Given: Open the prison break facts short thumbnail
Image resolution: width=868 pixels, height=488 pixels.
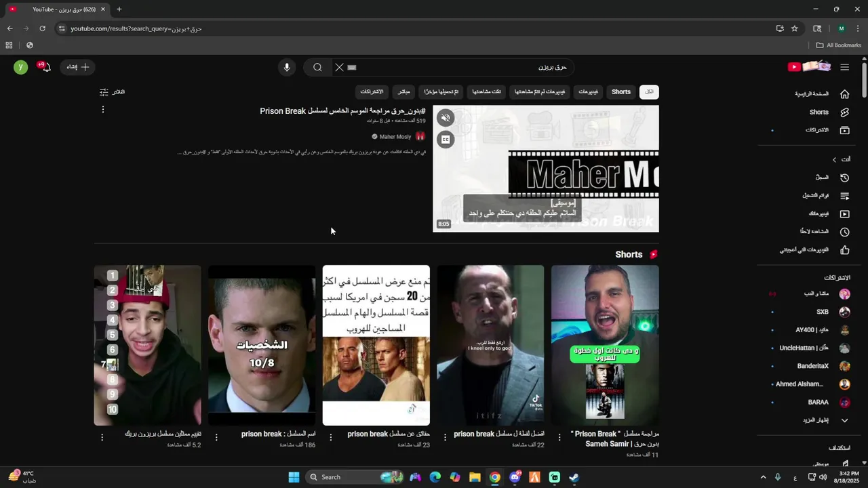Looking at the screenshot, I should pos(376,345).
